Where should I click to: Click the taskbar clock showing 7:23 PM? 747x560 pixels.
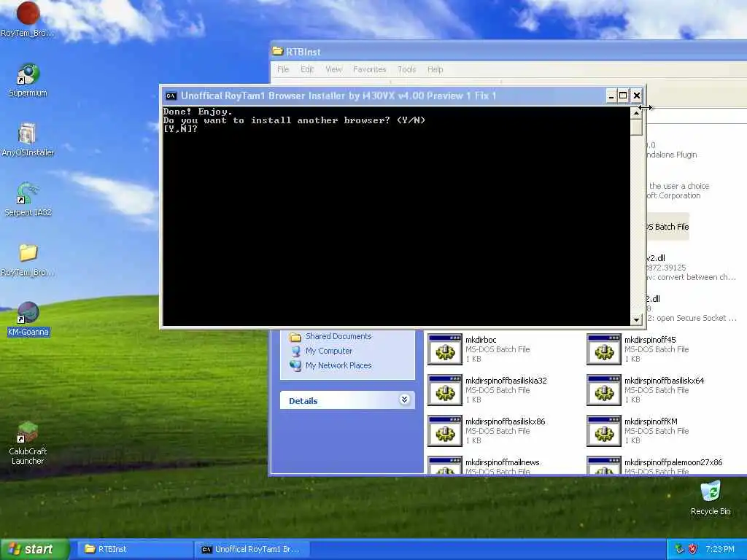[719, 549]
